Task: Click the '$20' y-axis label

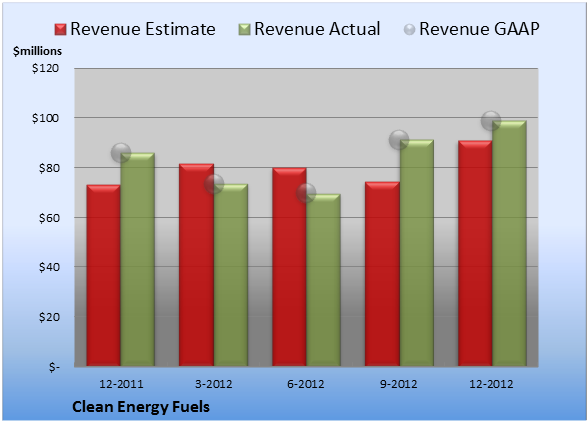Action: pos(49,317)
